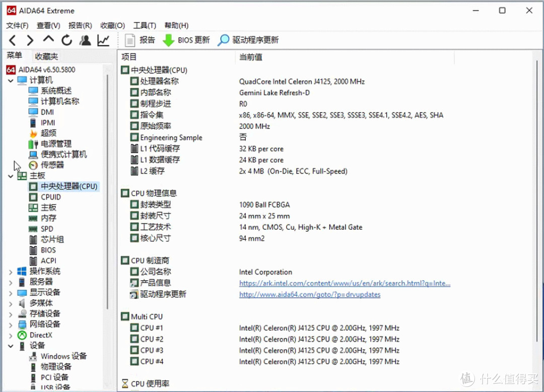544x392 pixels.
Task: Select 中央处理器(CPU) in the tree
Action: [x=63, y=186]
